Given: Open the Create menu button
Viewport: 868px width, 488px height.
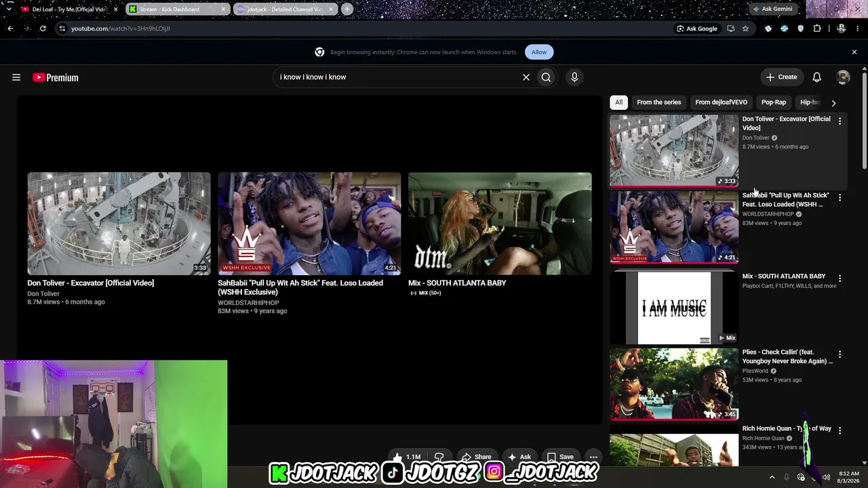Looking at the screenshot, I should (x=782, y=77).
